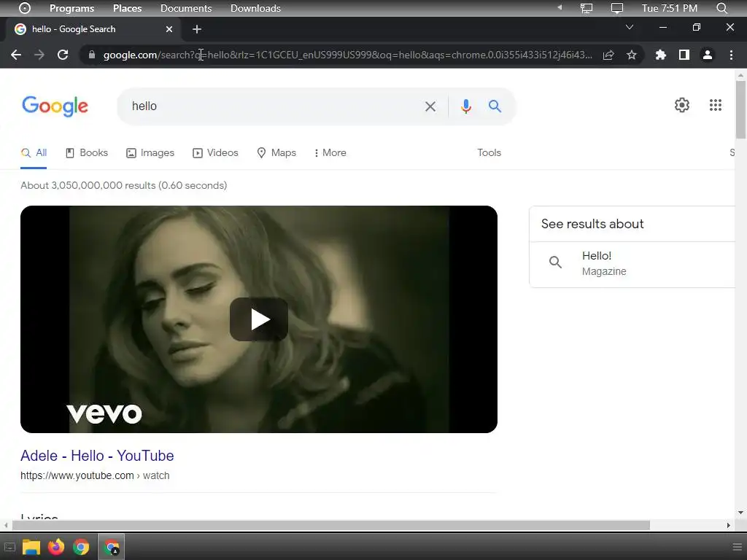Launch Firefox from the taskbar
The height and width of the screenshot is (560, 747).
pyautogui.click(x=56, y=547)
